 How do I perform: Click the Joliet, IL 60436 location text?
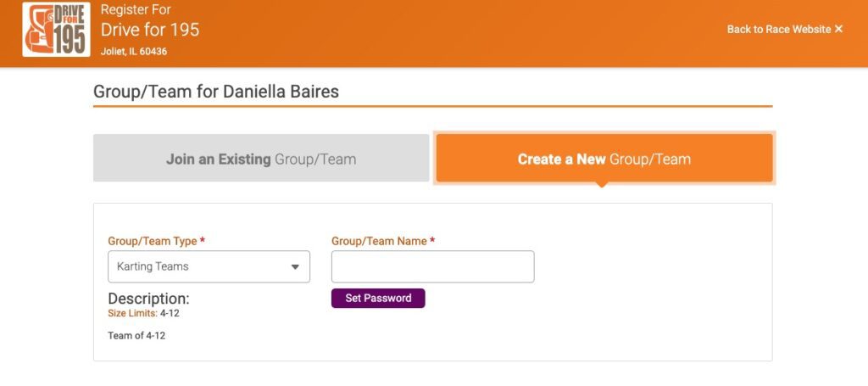(x=134, y=51)
